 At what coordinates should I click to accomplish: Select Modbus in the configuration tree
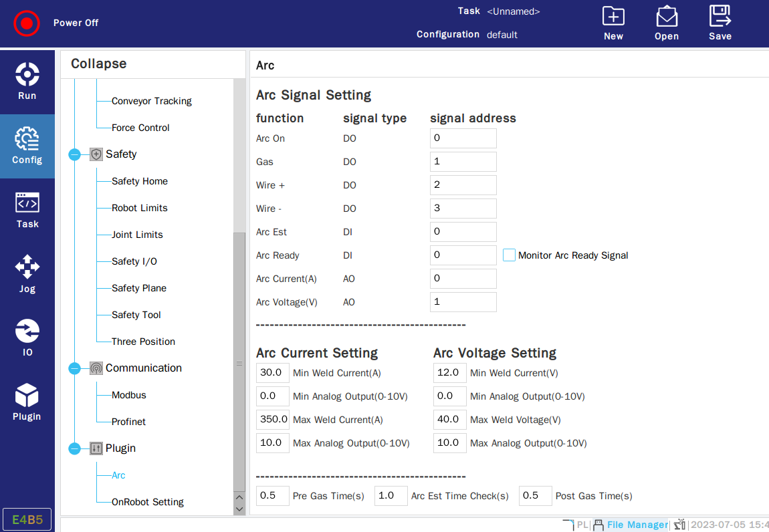coord(128,395)
